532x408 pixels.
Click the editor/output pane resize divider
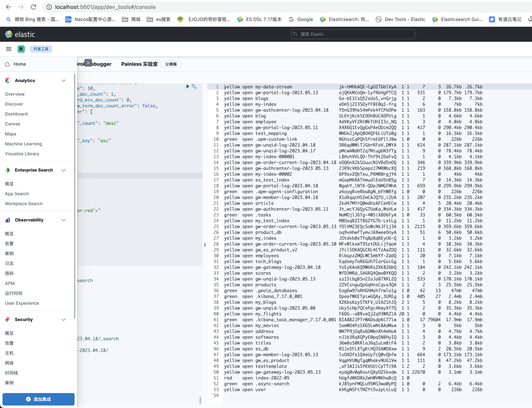click(205, 245)
